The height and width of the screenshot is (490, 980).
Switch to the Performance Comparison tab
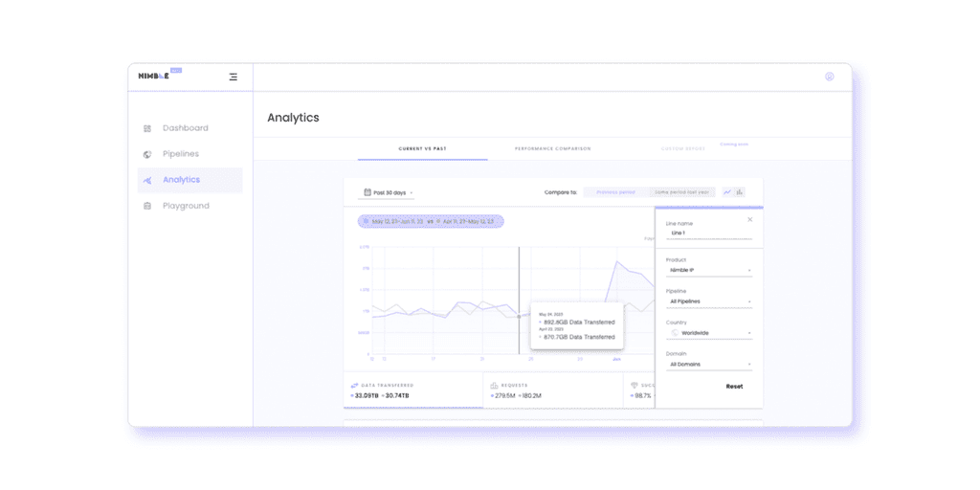(x=552, y=148)
